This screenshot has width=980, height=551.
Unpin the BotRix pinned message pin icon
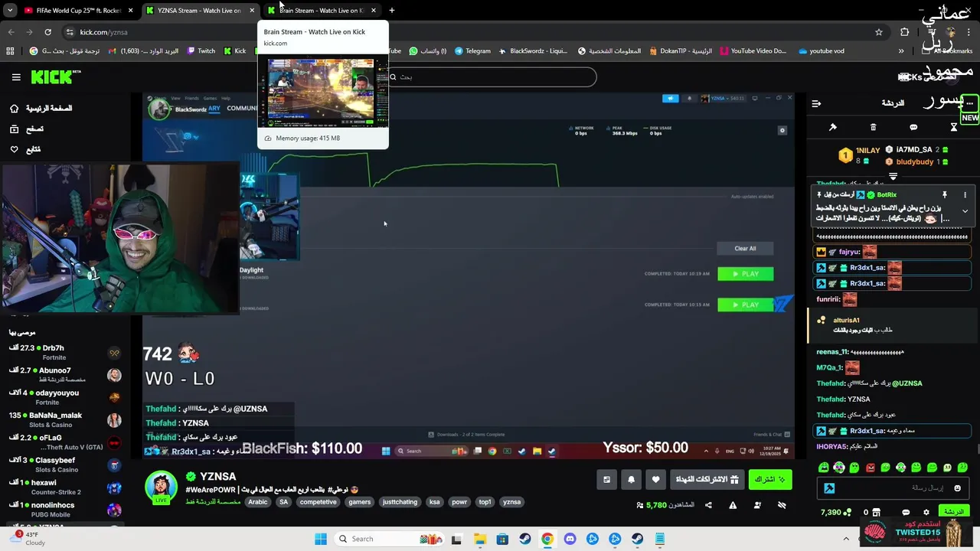tap(945, 195)
